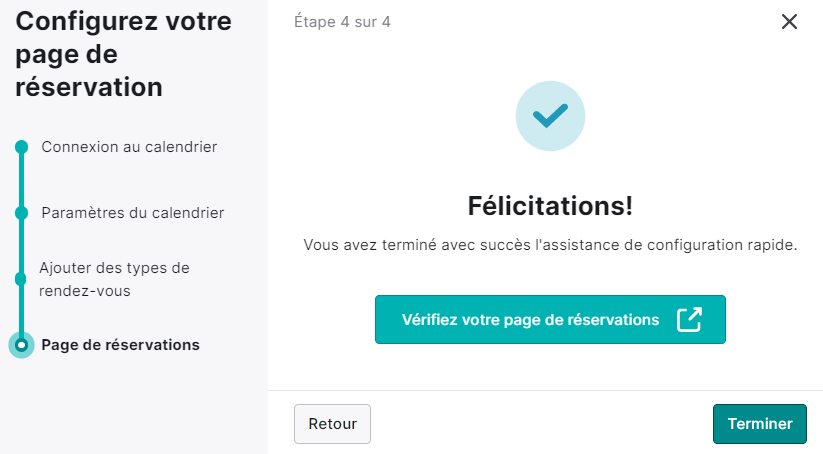The image size is (823, 454).
Task: Jump to Connexion au calendrier step label
Action: click(x=129, y=147)
